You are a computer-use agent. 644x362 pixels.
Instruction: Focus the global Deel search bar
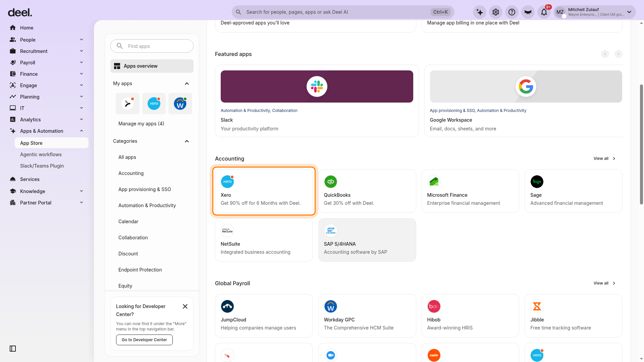click(343, 12)
